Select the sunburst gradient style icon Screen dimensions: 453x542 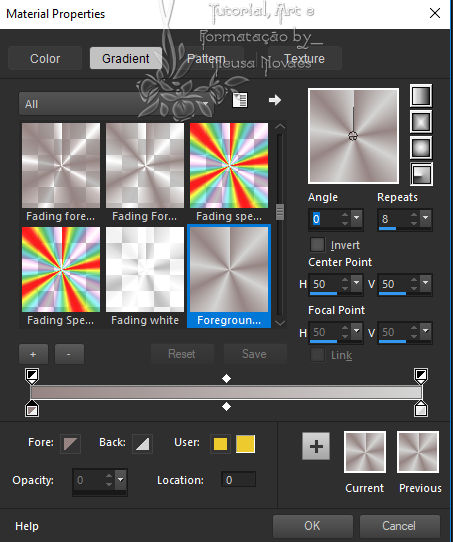(x=421, y=148)
